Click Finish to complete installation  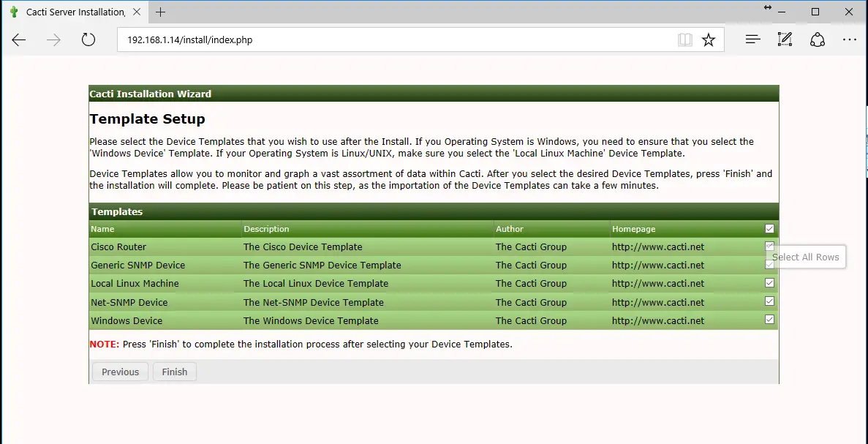(174, 372)
